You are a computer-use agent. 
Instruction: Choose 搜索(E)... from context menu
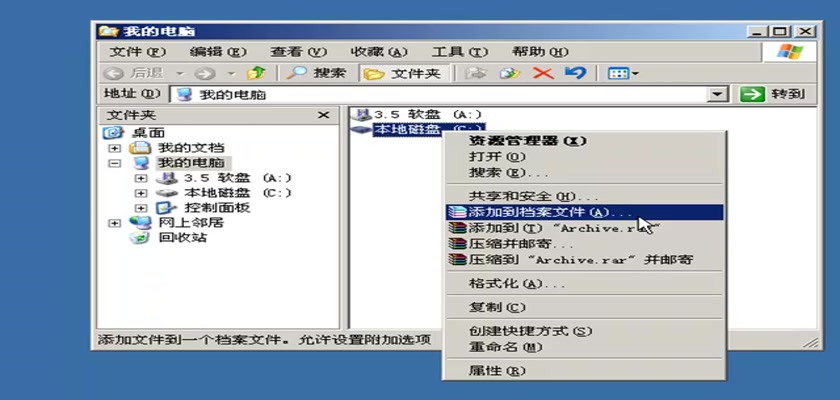click(584, 173)
